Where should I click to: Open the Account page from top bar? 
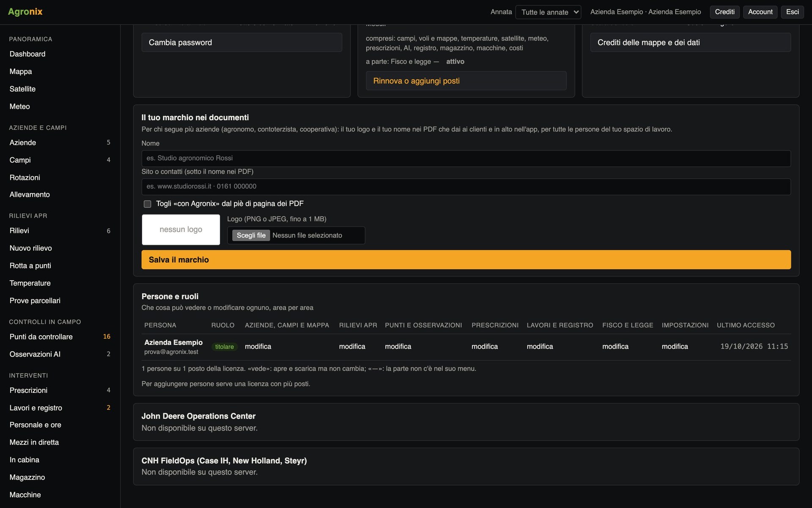click(760, 12)
